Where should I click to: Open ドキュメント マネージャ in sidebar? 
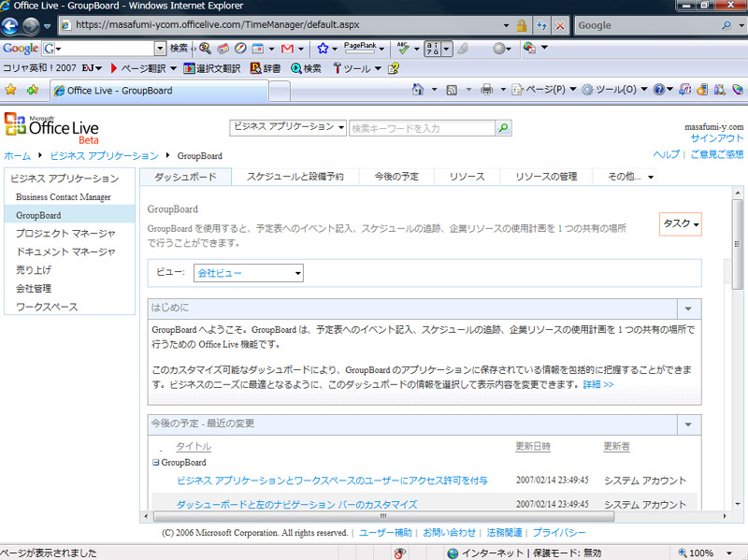pos(65,251)
